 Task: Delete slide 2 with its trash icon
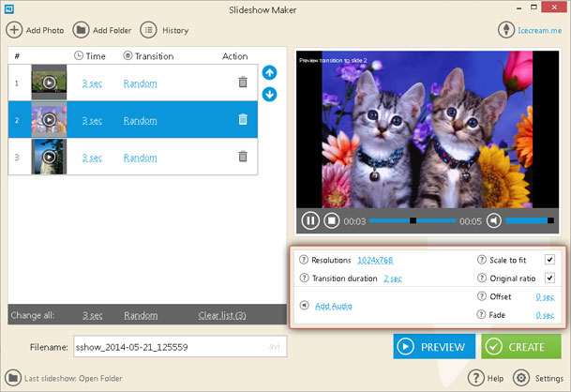point(243,119)
